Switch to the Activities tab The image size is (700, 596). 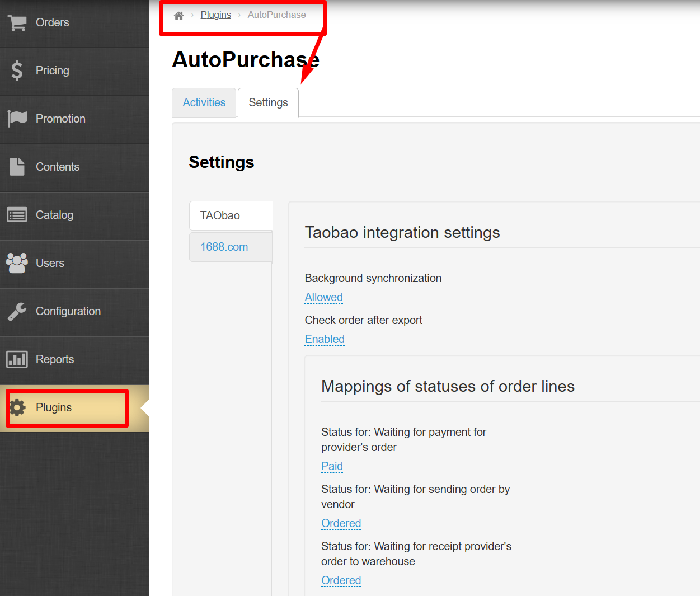204,102
